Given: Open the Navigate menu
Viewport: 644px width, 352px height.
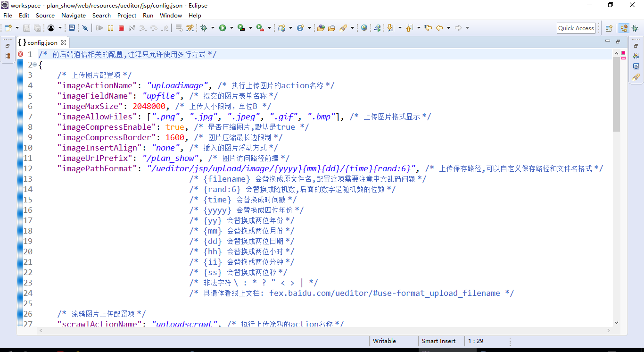Looking at the screenshot, I should click(x=74, y=15).
